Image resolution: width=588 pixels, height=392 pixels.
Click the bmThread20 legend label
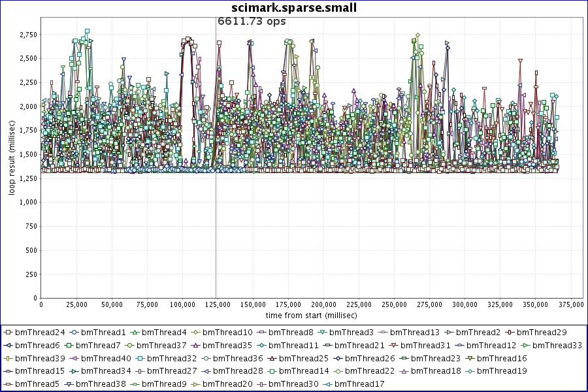click(228, 384)
